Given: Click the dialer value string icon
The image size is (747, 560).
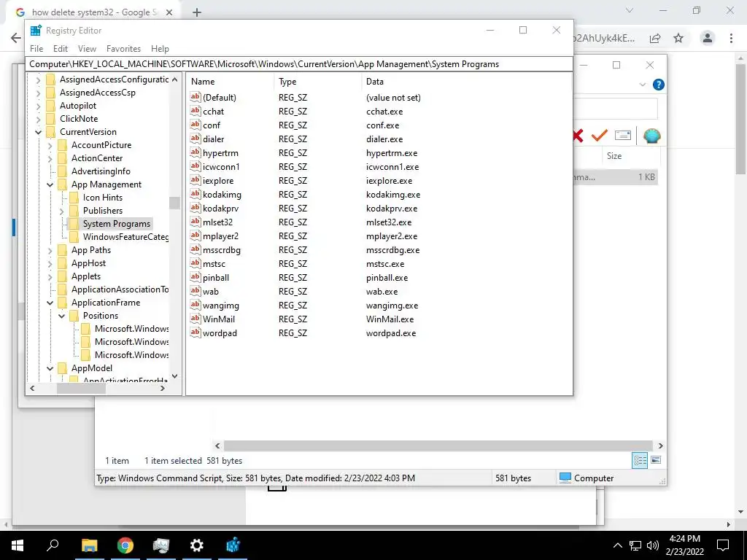Looking at the screenshot, I should (x=196, y=139).
